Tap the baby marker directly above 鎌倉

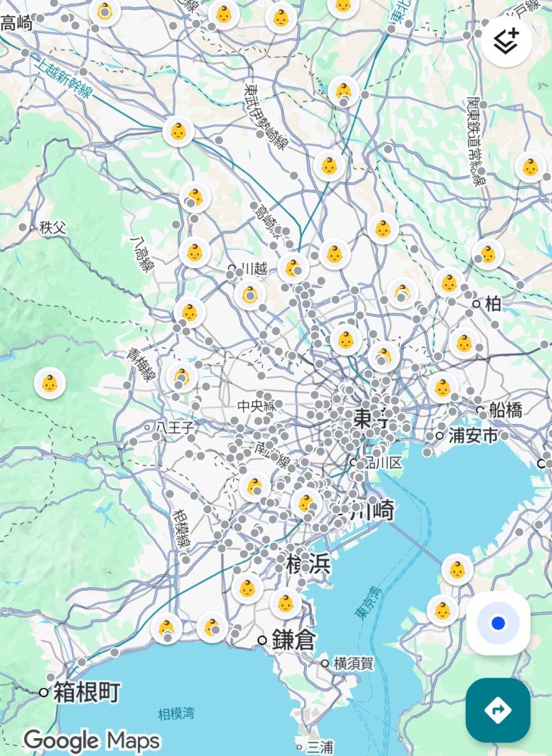[x=286, y=603]
